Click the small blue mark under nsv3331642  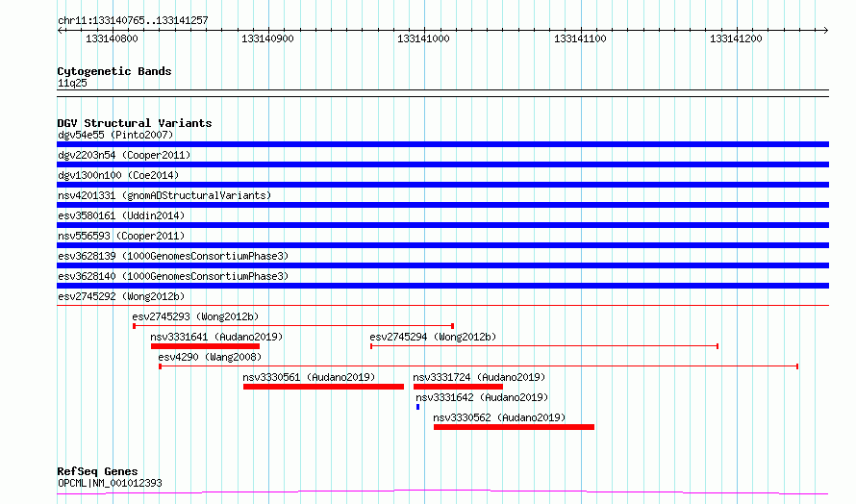[x=417, y=407]
